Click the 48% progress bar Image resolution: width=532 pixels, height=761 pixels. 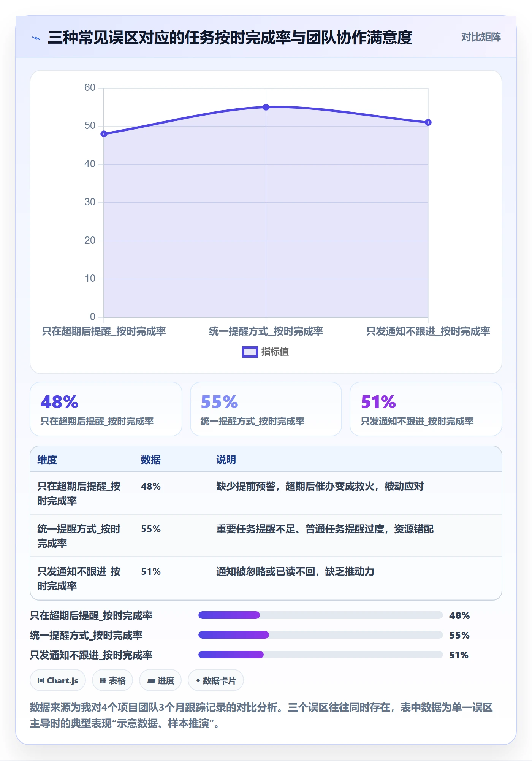(321, 615)
